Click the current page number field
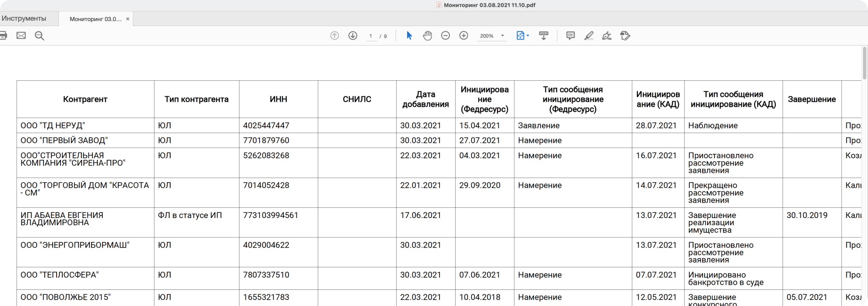This screenshot has height=306, width=868. [x=371, y=36]
